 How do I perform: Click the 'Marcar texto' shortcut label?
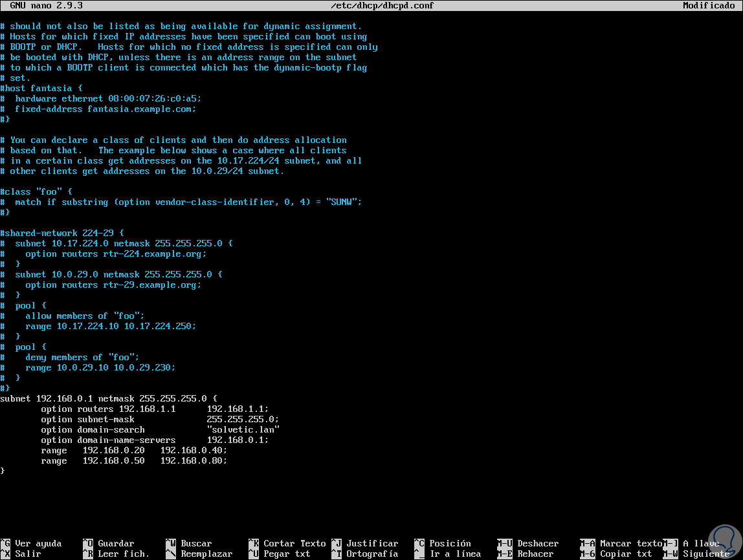click(x=630, y=543)
